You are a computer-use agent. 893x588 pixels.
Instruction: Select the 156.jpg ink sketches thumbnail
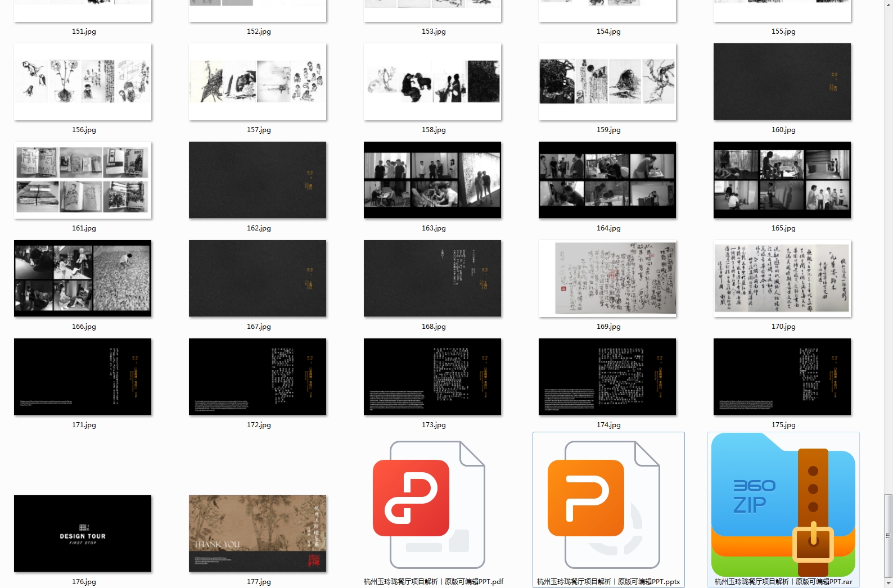point(83,82)
